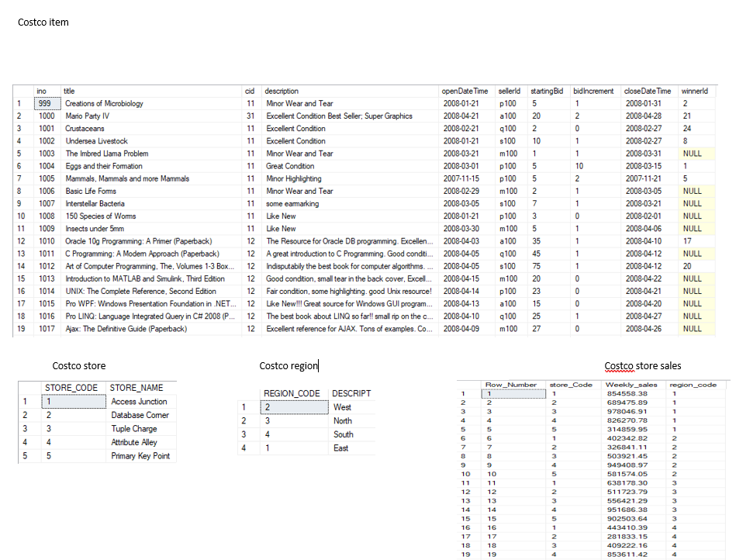Place cursor in 'Costco item' heading
Viewport: 736px width, 560px height.
43,22
